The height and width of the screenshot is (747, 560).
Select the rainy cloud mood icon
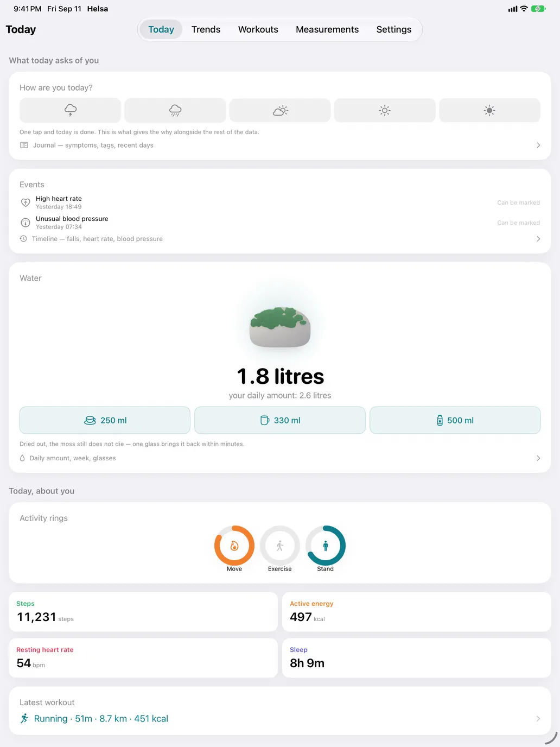click(175, 110)
